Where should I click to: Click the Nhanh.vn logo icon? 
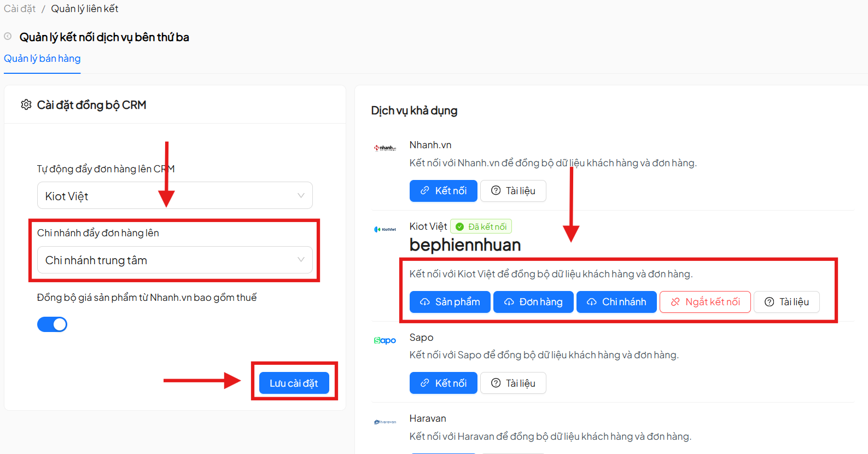pyautogui.click(x=385, y=148)
